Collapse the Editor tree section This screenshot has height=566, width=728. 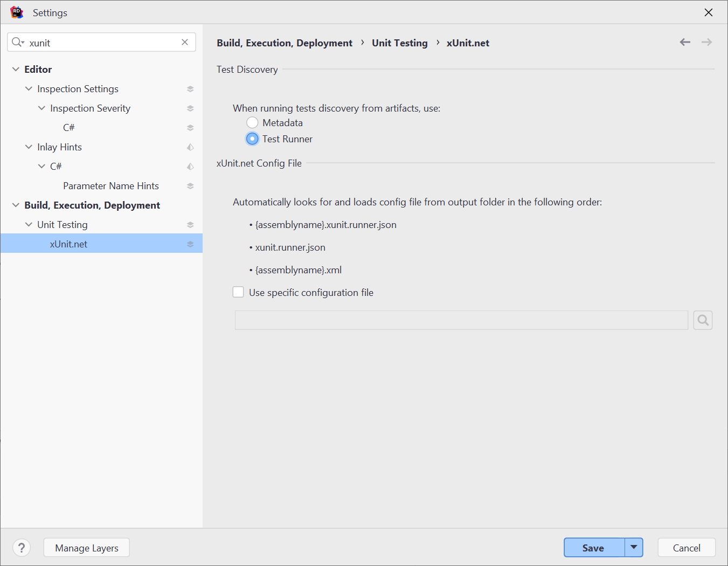tap(15, 69)
